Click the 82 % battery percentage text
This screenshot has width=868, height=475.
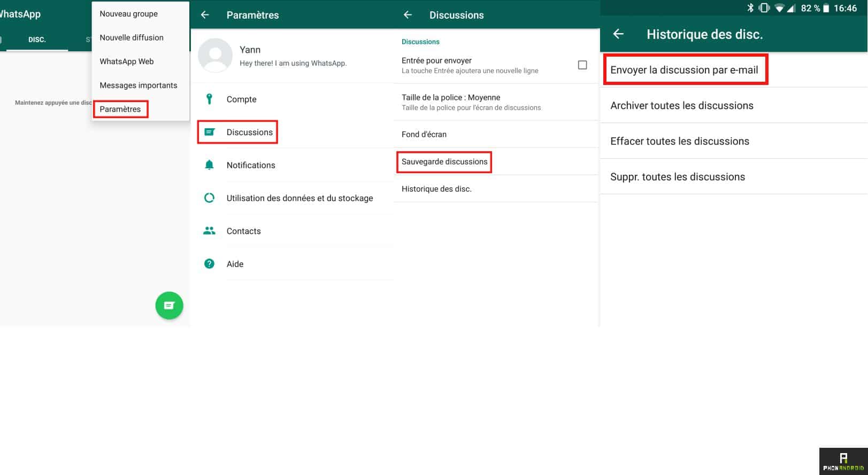[810, 8]
